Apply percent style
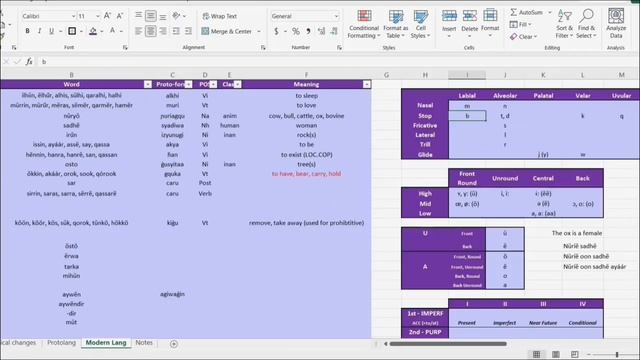This screenshot has height=360, width=640. pyautogui.click(x=296, y=31)
